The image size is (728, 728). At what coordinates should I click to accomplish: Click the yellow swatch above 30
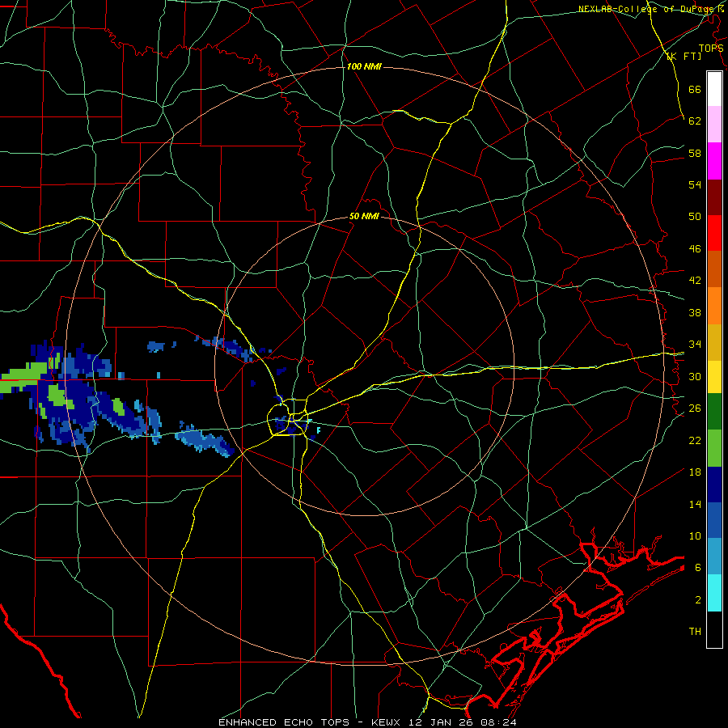714,376
